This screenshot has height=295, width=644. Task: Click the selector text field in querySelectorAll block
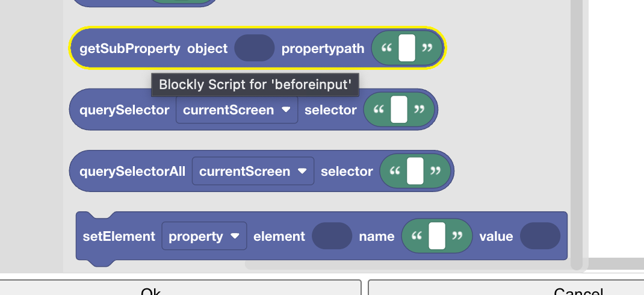[415, 172]
